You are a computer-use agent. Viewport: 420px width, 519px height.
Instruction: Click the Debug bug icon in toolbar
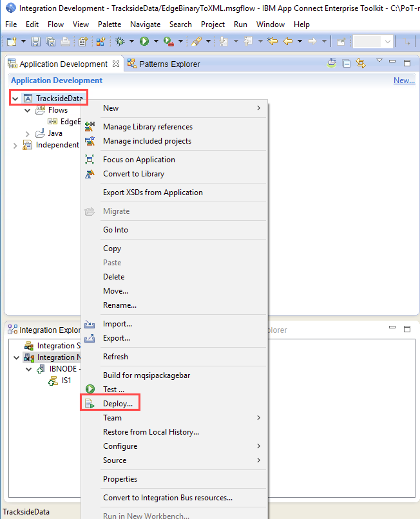coord(120,41)
